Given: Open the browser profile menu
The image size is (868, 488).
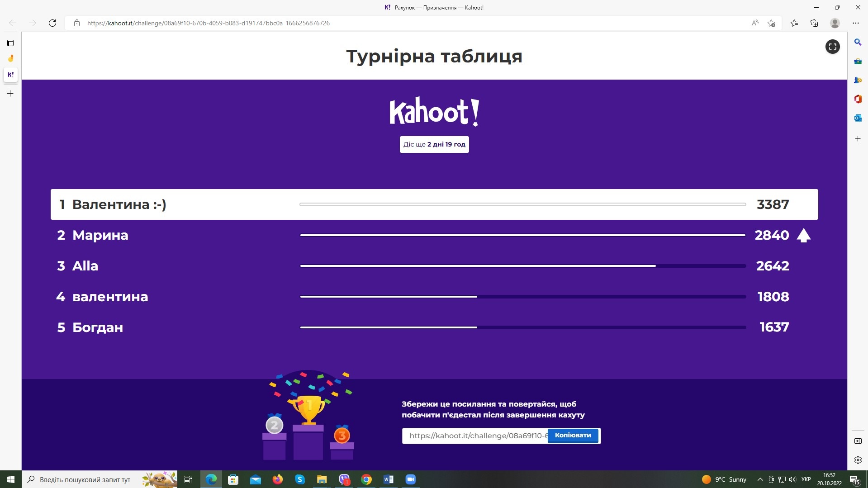Looking at the screenshot, I should pyautogui.click(x=835, y=23).
